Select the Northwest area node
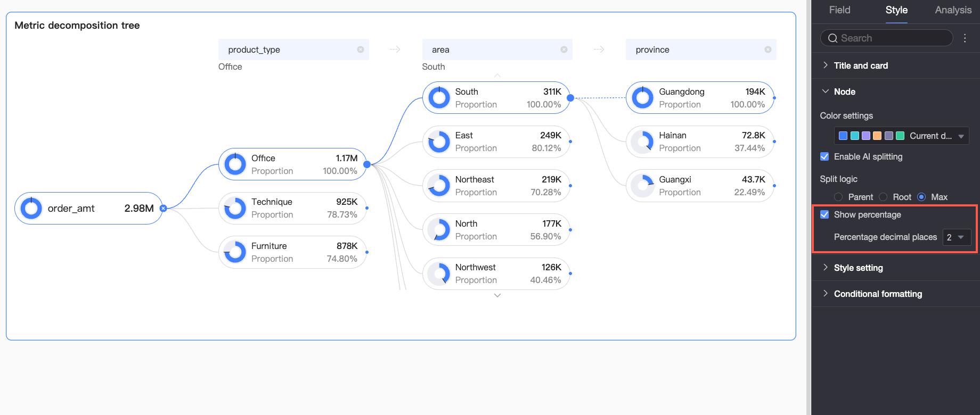The width and height of the screenshot is (980, 415). (496, 273)
